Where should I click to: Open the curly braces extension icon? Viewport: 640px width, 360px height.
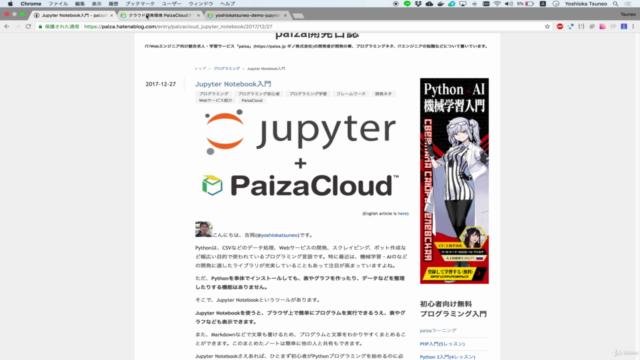pos(581,27)
